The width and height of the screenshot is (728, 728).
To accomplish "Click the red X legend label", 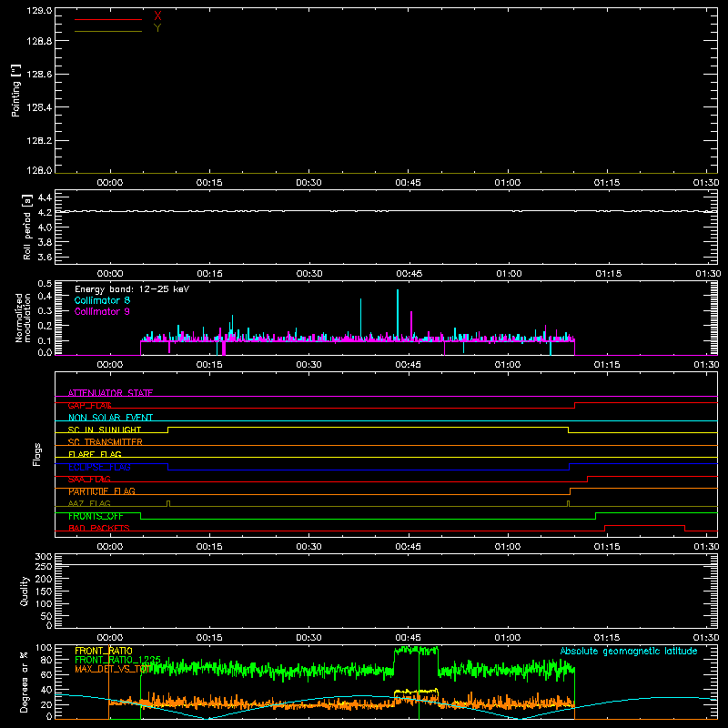I will (157, 16).
